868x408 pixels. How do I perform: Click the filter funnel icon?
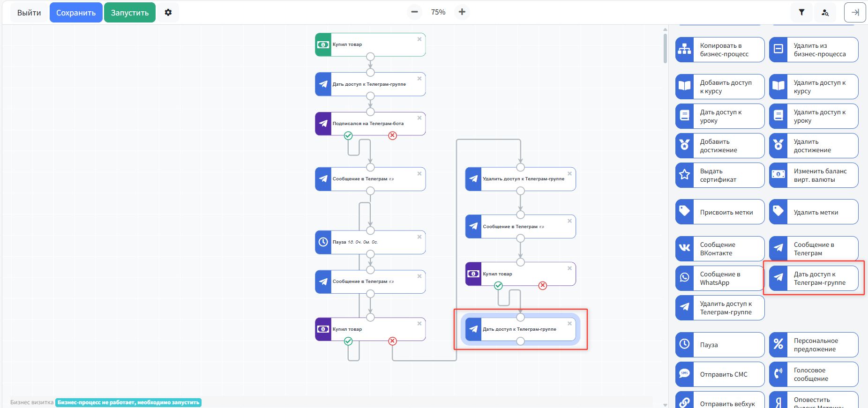tap(801, 13)
